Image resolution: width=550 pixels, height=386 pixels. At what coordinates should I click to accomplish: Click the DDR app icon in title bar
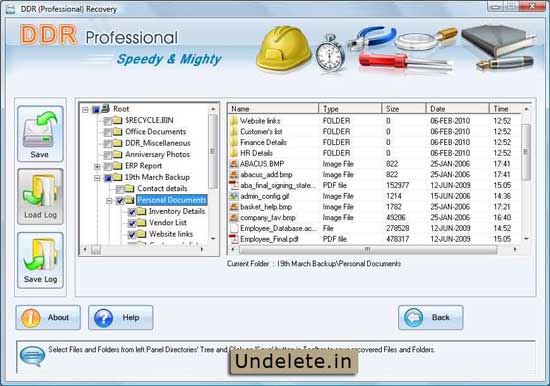[11, 9]
